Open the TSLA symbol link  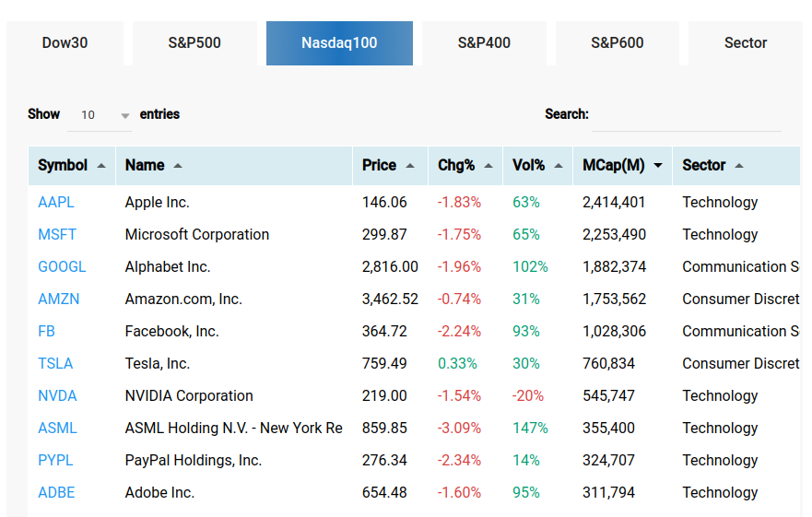click(55, 364)
